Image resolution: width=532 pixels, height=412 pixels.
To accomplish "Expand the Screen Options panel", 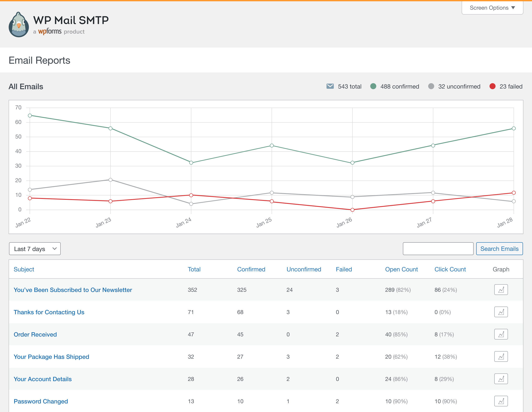I will click(x=492, y=8).
